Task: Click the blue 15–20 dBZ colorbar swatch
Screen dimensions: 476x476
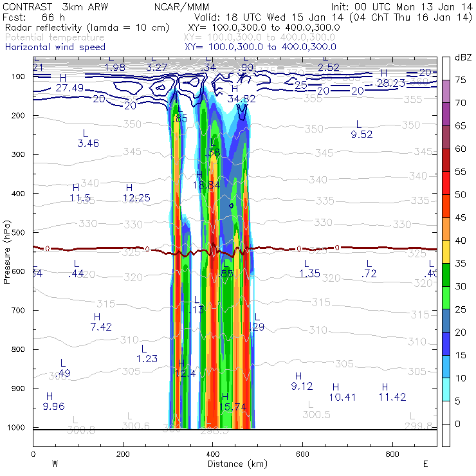Action: point(446,343)
